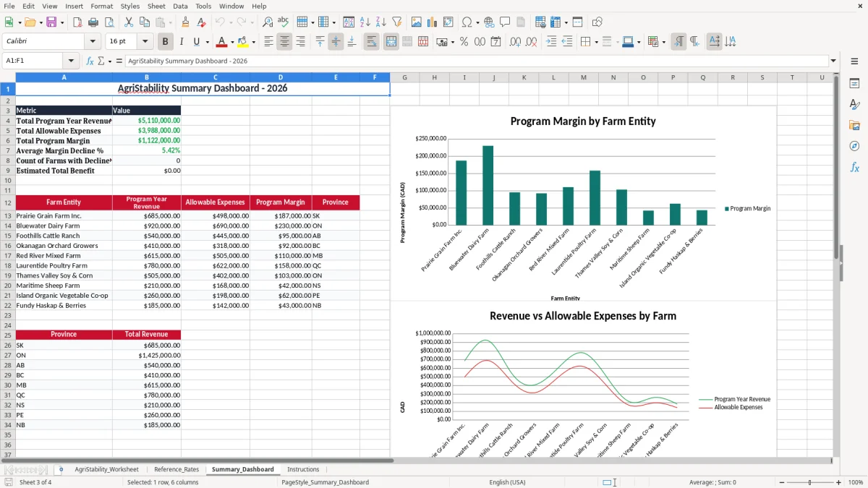Open sidebar Navigator compass icon
Image resolution: width=868 pixels, height=488 pixels.
click(854, 146)
